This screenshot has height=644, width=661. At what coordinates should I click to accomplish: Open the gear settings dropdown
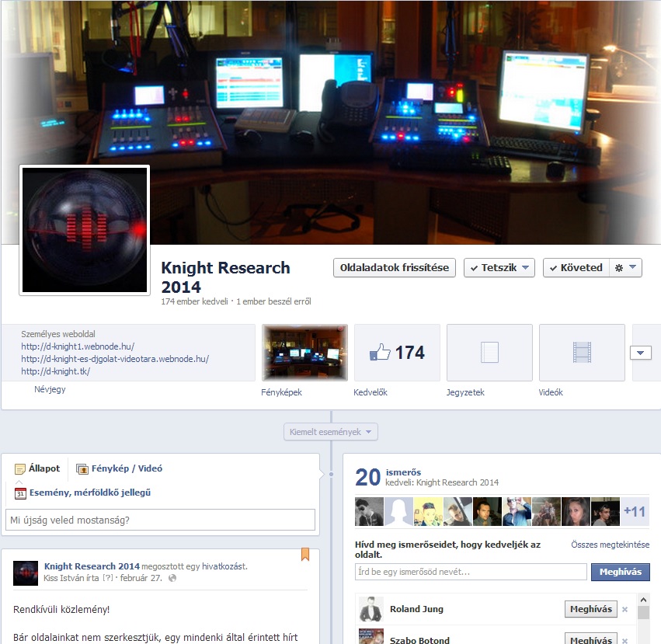coord(625,268)
